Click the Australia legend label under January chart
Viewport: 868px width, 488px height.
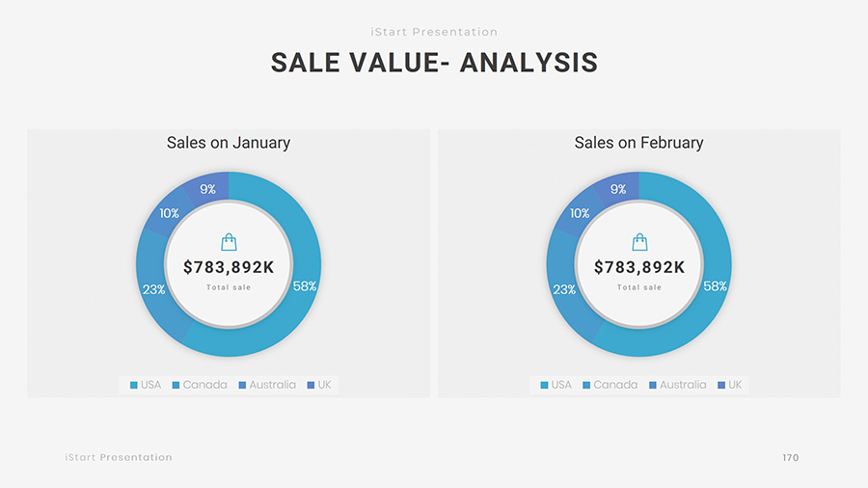(x=273, y=385)
